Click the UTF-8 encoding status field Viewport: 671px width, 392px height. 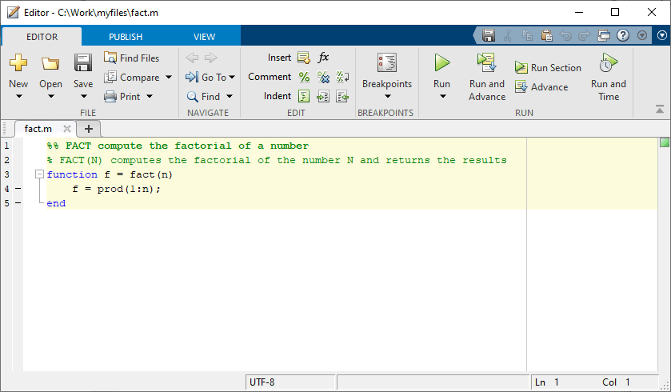(290, 382)
